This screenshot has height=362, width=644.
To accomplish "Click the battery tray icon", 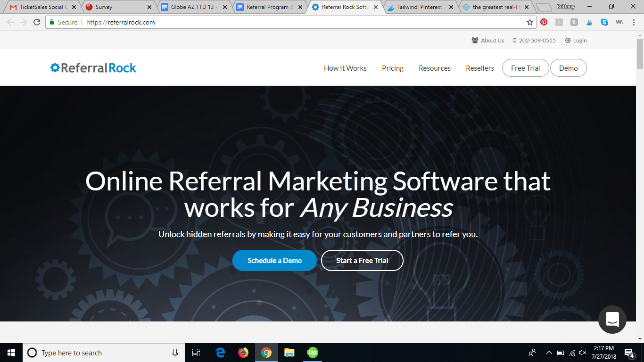I will click(x=561, y=353).
